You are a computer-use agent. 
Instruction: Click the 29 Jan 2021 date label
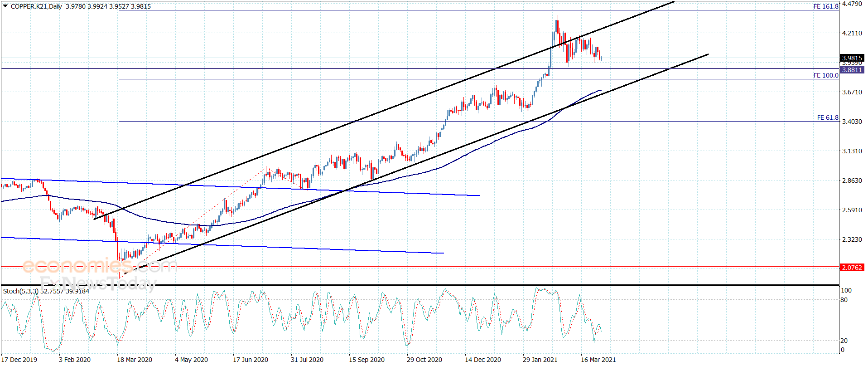[x=540, y=360]
